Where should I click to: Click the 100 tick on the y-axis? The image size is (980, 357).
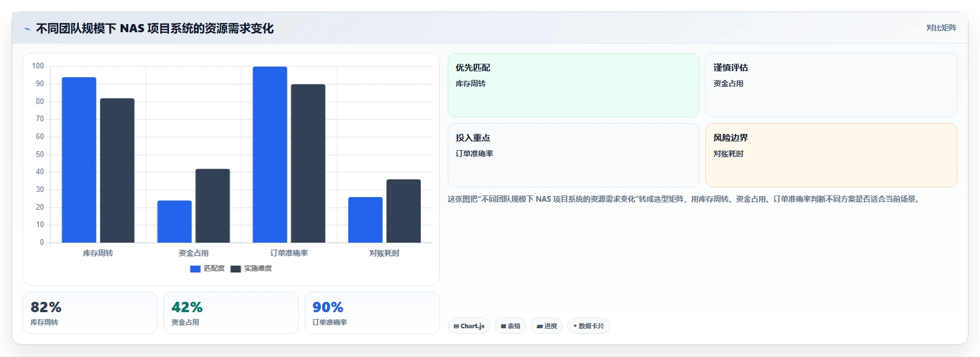(38, 66)
